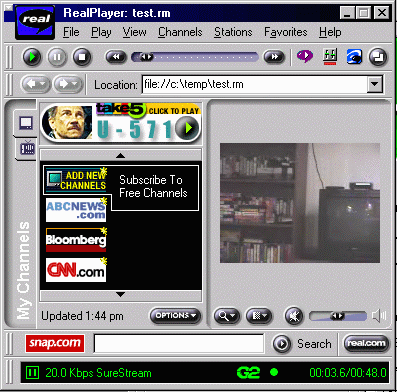Pause playback with the Pause button
Viewport: 397px width, 392px height.
(x=57, y=57)
